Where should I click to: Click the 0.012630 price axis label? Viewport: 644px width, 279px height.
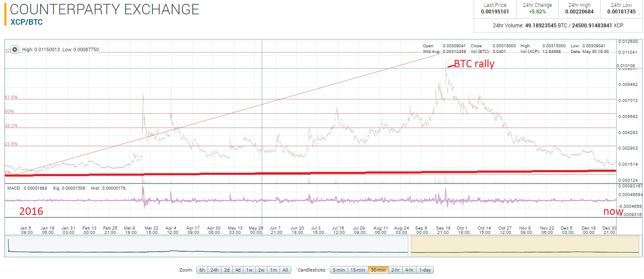(628, 42)
